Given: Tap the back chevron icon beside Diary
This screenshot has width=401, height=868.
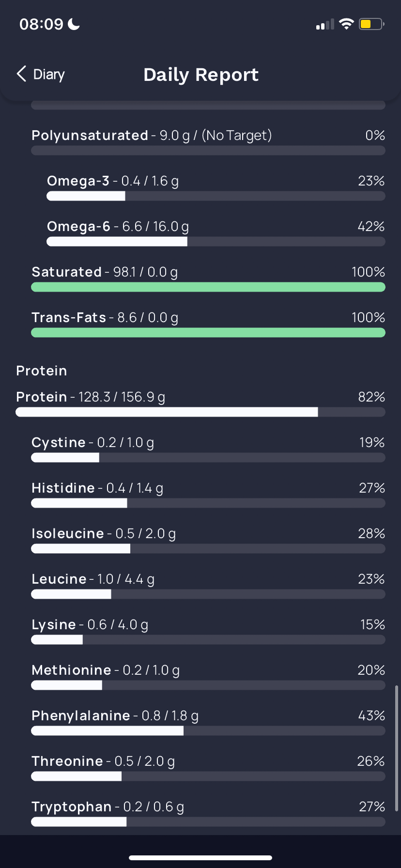Looking at the screenshot, I should tap(21, 74).
